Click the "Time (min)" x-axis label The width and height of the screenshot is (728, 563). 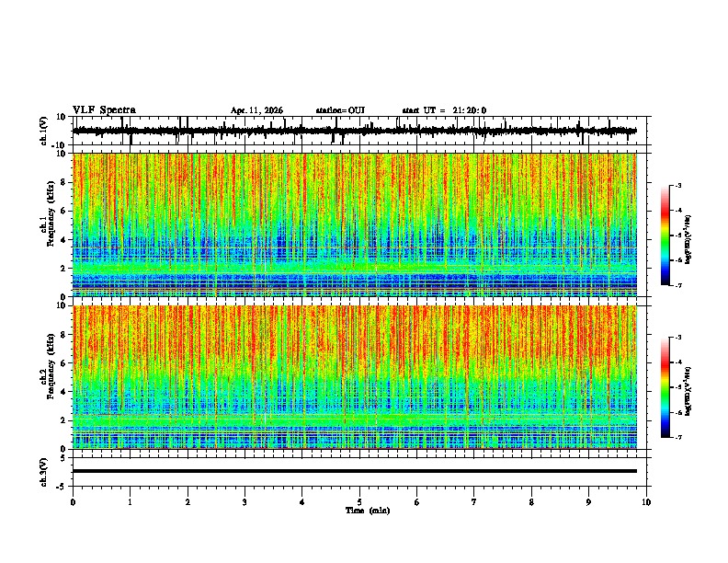tap(368, 511)
